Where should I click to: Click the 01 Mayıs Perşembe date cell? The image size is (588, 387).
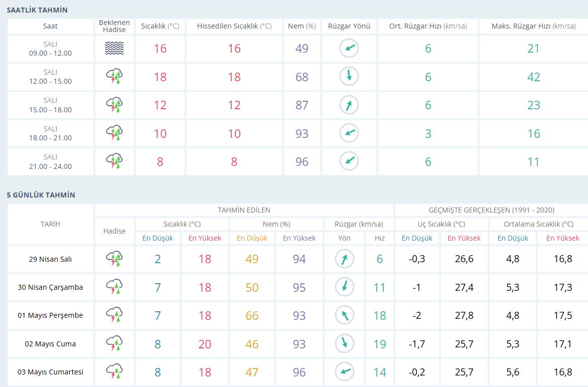click(50, 315)
